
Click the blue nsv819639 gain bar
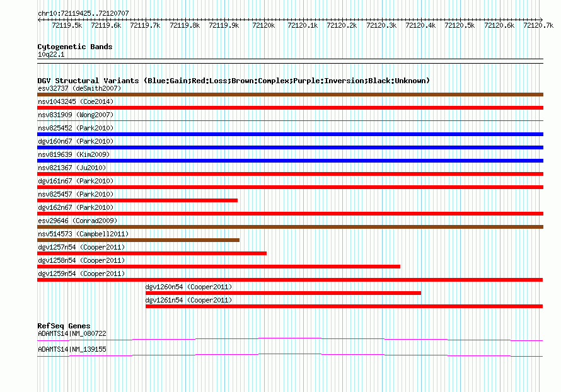point(290,161)
